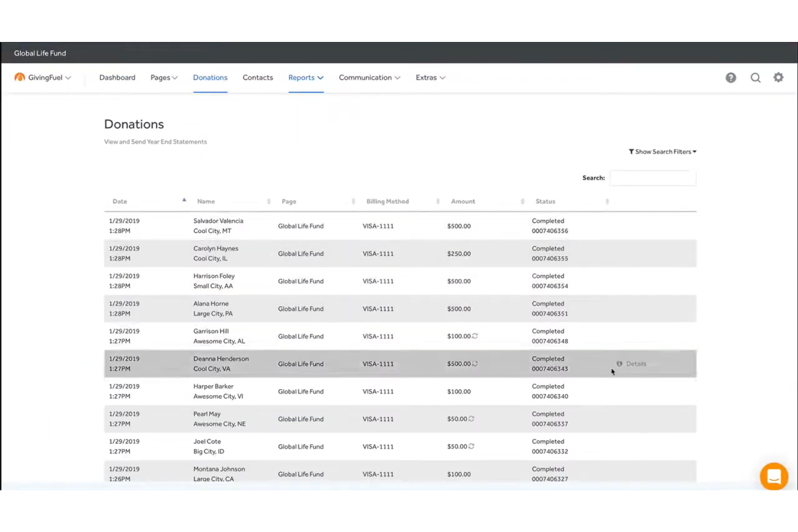
Task: Open the Extras dropdown menu
Action: point(430,78)
